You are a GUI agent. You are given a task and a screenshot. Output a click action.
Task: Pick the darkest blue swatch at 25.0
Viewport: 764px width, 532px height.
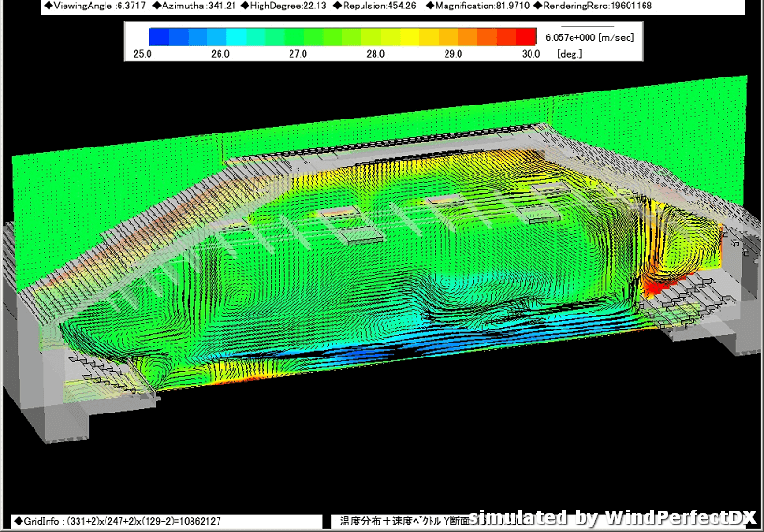[159, 37]
